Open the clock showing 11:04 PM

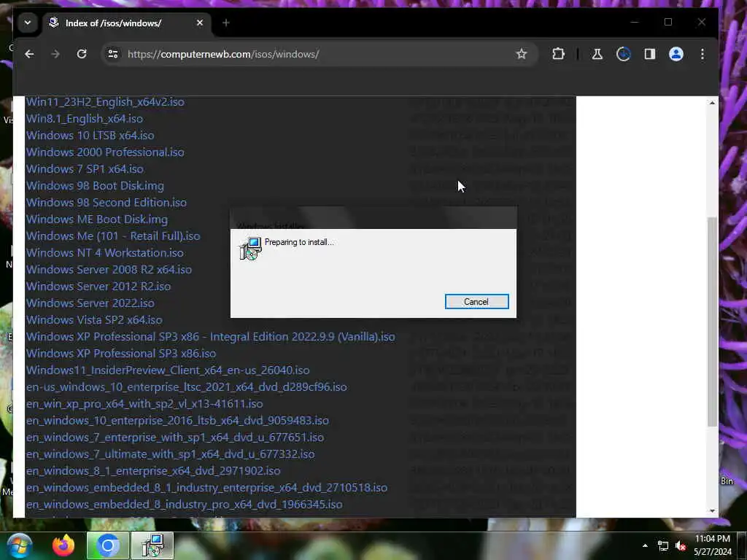(712, 545)
